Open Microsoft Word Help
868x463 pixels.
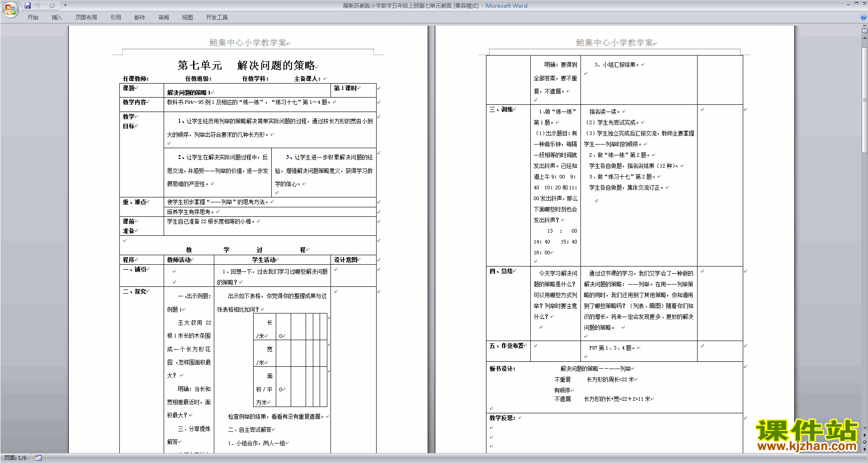coord(863,17)
